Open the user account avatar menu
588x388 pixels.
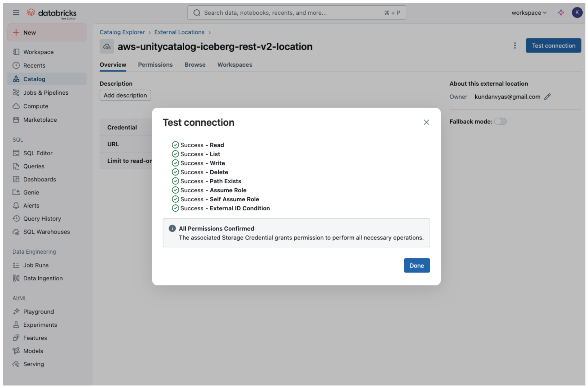(x=577, y=12)
